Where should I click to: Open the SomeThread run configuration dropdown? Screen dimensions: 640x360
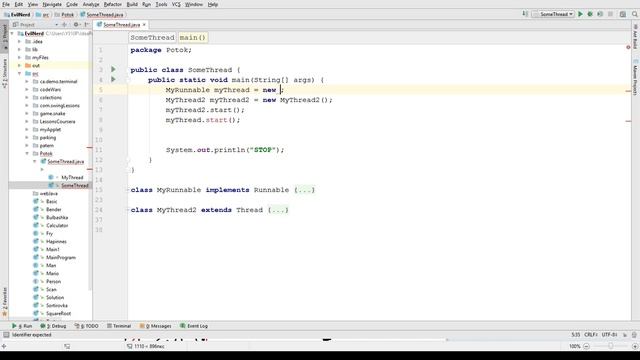[x=553, y=14]
